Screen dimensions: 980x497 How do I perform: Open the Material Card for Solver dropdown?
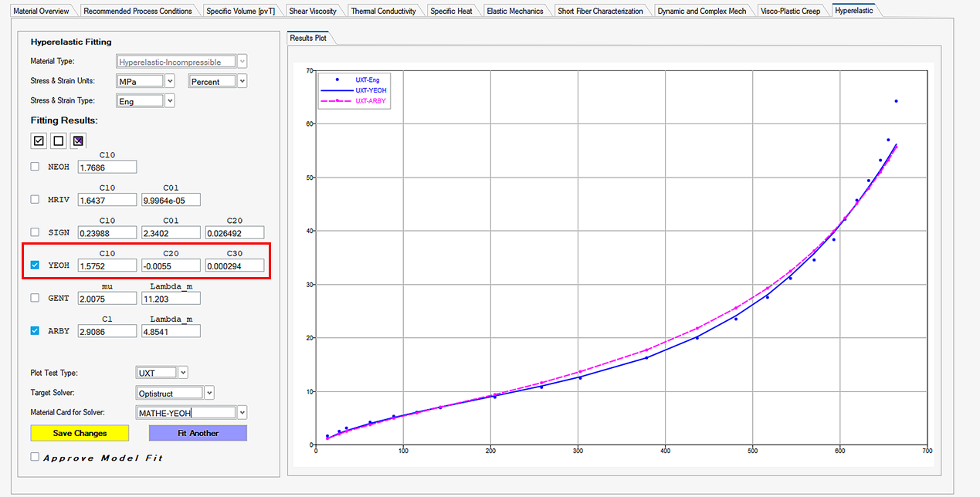click(x=241, y=412)
